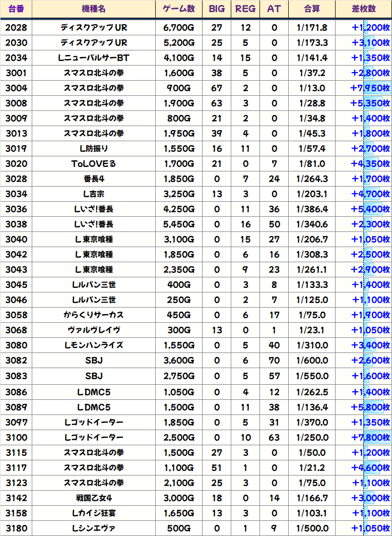The width and height of the screenshot is (392, 536).
Task: Click the +4,350枚 difference value
Action: point(371,164)
